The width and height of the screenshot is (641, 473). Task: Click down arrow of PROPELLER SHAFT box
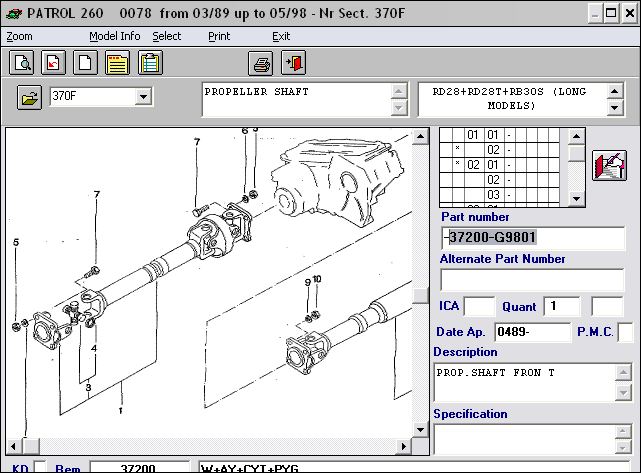tap(399, 108)
